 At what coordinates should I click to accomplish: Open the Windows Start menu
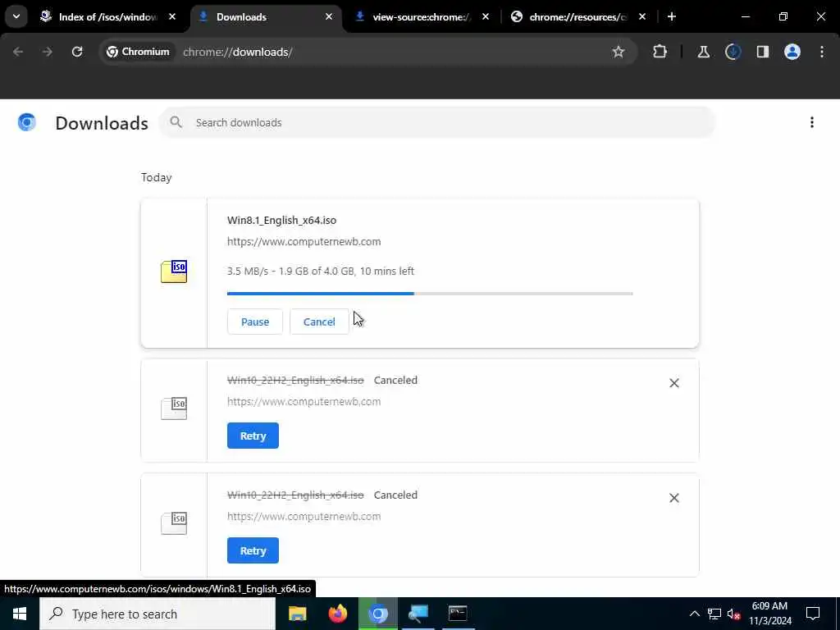20,614
